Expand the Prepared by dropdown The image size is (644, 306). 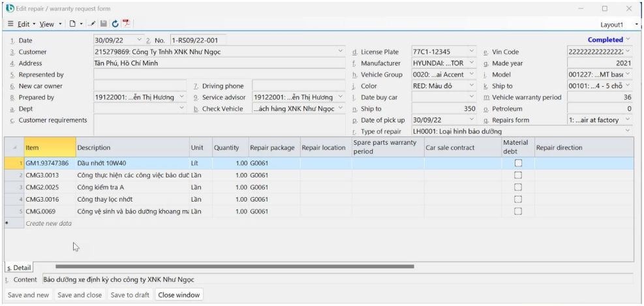click(x=182, y=97)
